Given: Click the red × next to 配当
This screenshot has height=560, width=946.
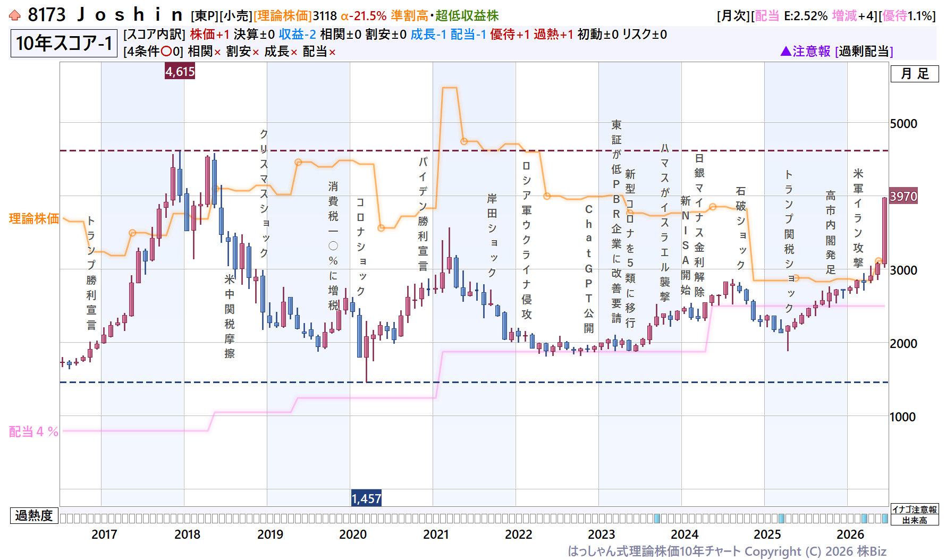Looking at the screenshot, I should tap(332, 52).
